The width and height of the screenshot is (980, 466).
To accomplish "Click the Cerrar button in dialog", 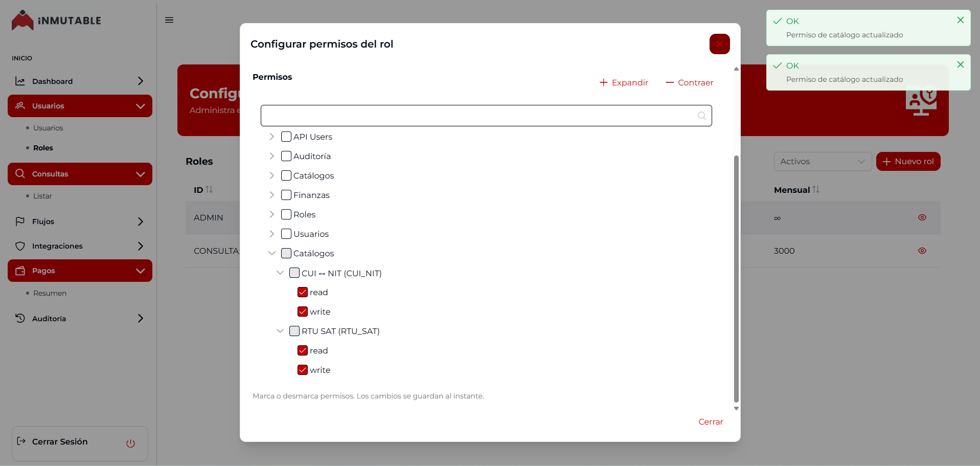I will coord(710,421).
